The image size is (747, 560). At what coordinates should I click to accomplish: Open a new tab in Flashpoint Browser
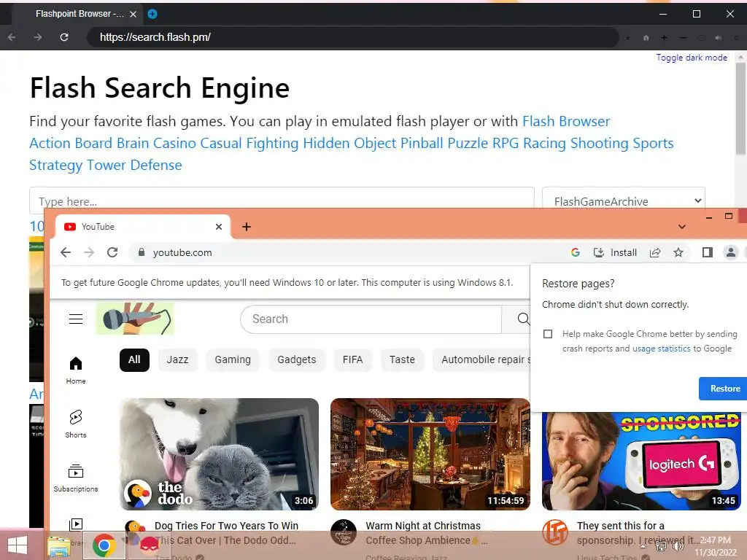[x=152, y=14]
